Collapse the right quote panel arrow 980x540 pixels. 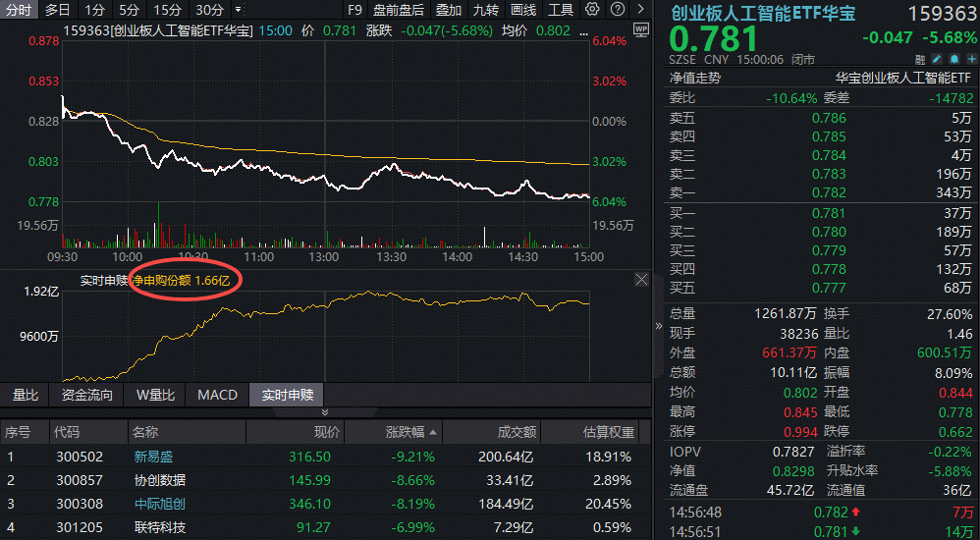coord(659,326)
